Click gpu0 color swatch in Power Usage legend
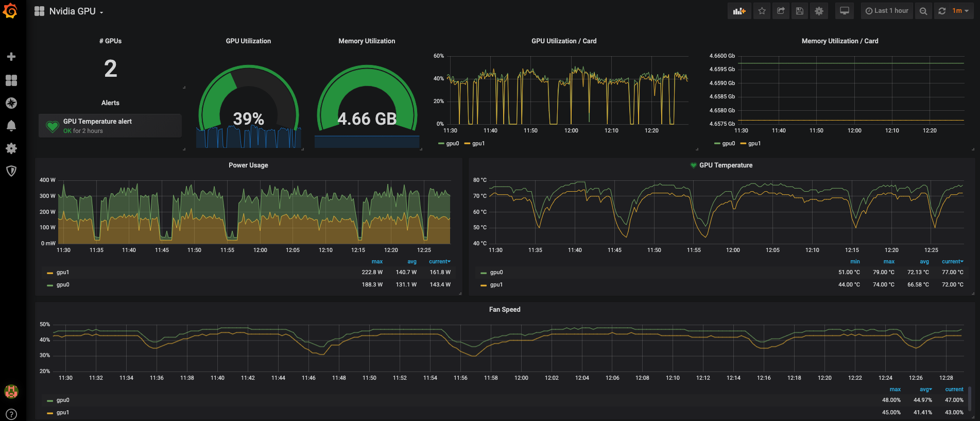This screenshot has height=421, width=980. (x=50, y=285)
